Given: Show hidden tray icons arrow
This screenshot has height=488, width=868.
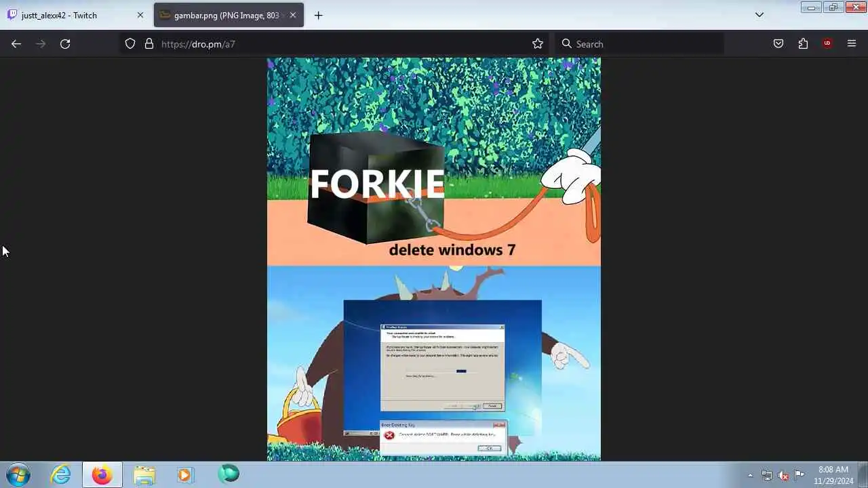Looking at the screenshot, I should [750, 475].
